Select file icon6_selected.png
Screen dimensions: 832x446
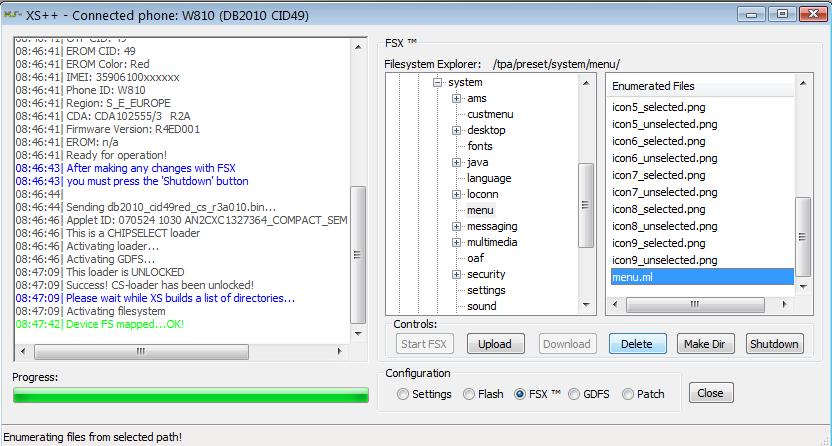click(658, 141)
